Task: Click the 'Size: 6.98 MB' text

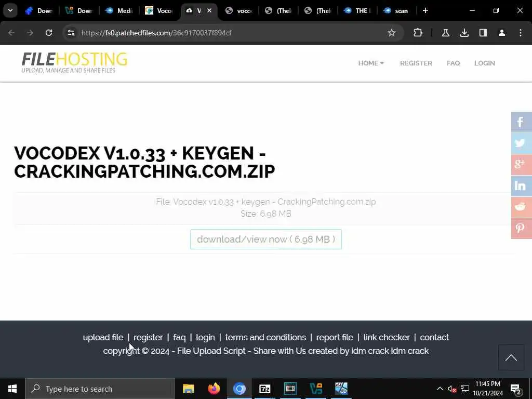Action: pos(265,214)
